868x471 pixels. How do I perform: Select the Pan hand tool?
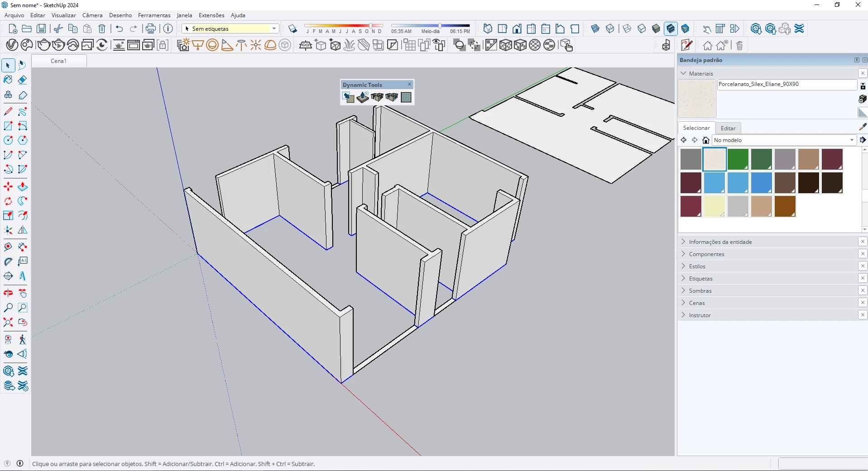(22, 293)
